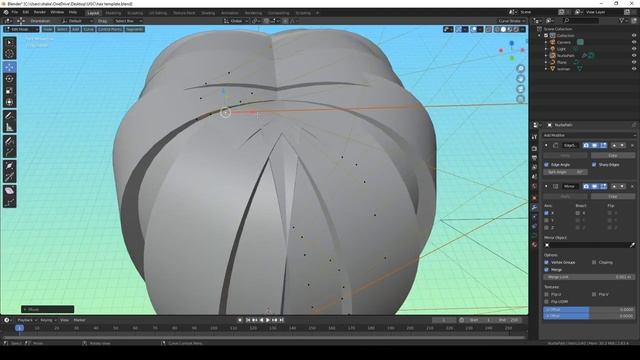Screen dimensions: 640x360
Task: Hide the Camera object via eye icon
Action: (x=634, y=42)
